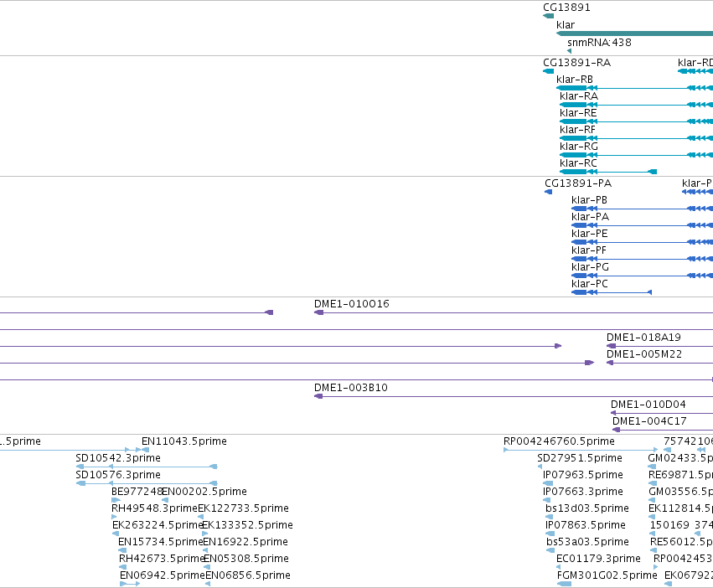Image resolution: width=713 pixels, height=588 pixels.
Task: Select the DME1-005M22 clone label
Action: point(644,354)
